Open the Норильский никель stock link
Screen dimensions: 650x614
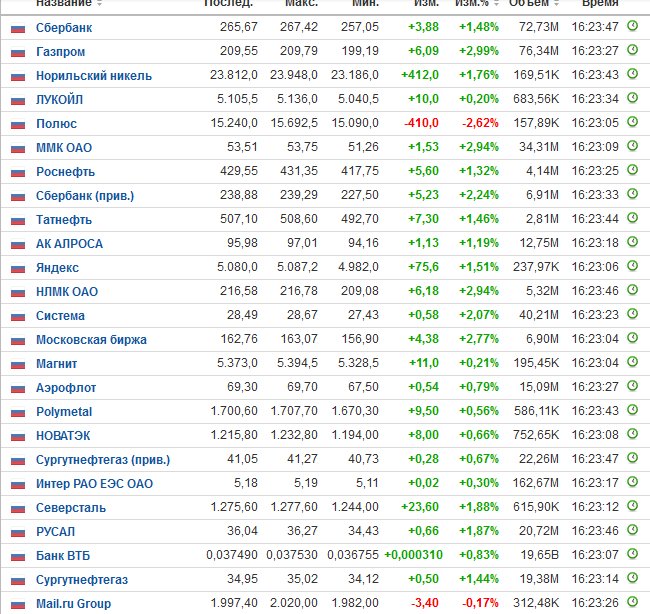click(x=94, y=76)
